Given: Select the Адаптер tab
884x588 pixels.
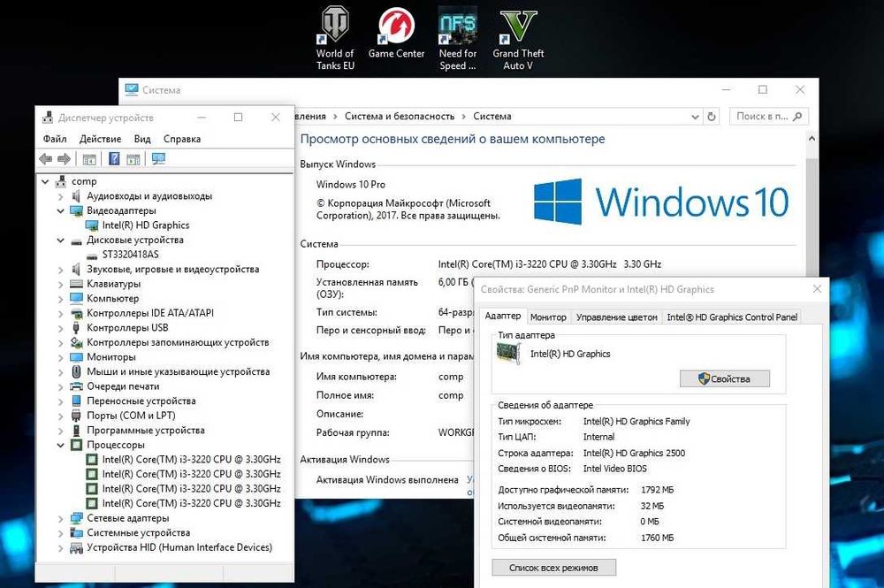Looking at the screenshot, I should [503, 316].
